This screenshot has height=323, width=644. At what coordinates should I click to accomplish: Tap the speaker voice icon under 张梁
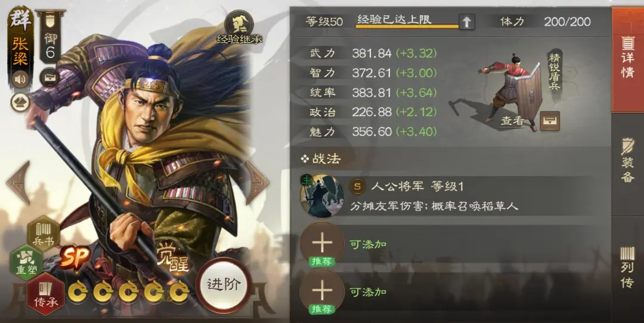click(x=20, y=78)
